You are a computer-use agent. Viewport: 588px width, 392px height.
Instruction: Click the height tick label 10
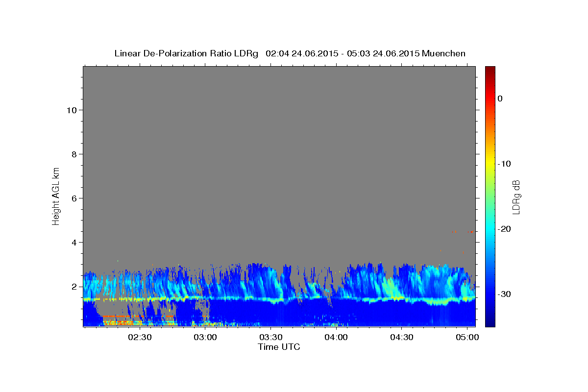[x=71, y=110]
